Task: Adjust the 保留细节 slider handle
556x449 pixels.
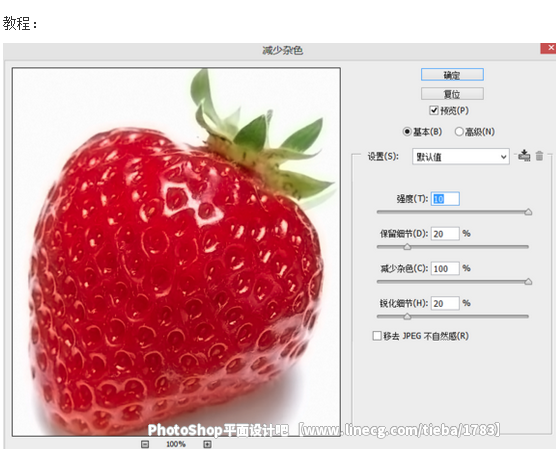Action: pos(407,247)
